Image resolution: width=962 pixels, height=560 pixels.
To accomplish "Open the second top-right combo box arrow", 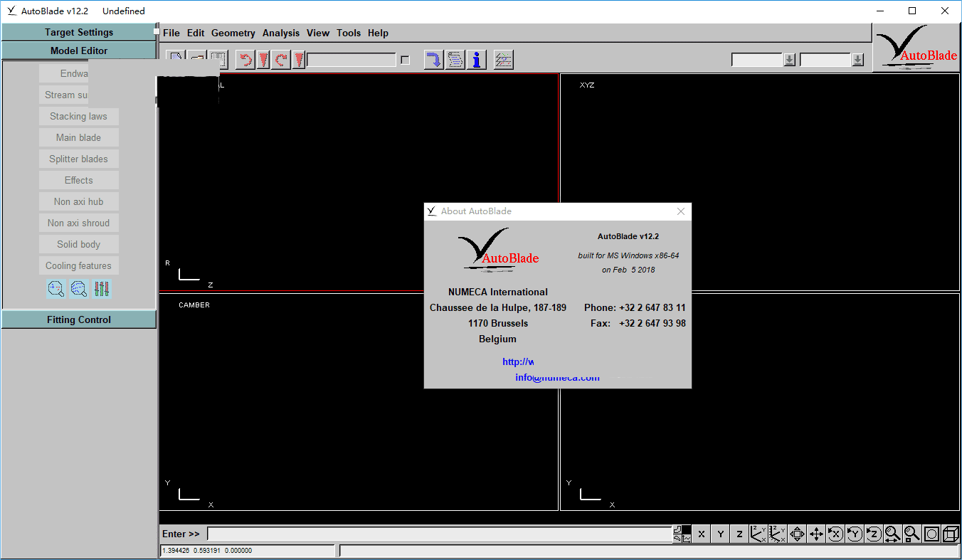I will click(858, 60).
